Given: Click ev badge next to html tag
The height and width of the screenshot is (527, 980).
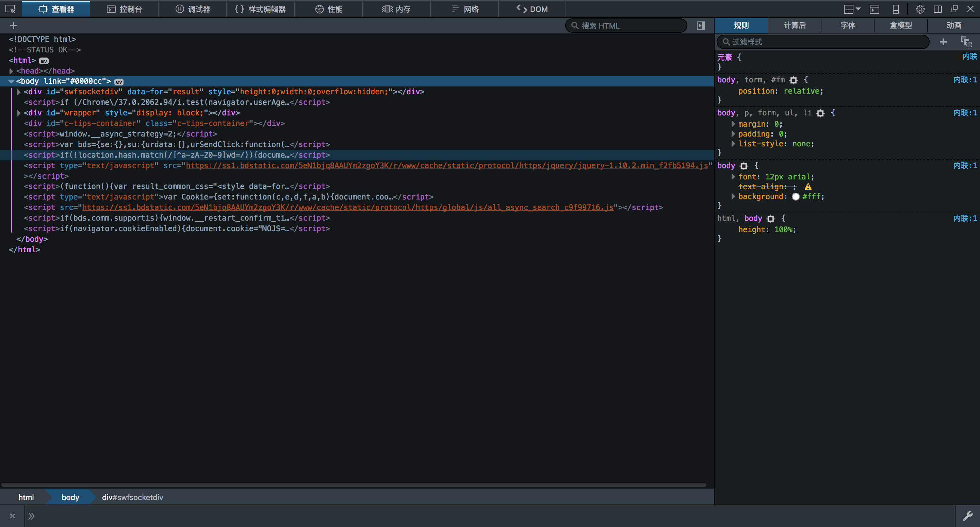Looking at the screenshot, I should coord(44,61).
